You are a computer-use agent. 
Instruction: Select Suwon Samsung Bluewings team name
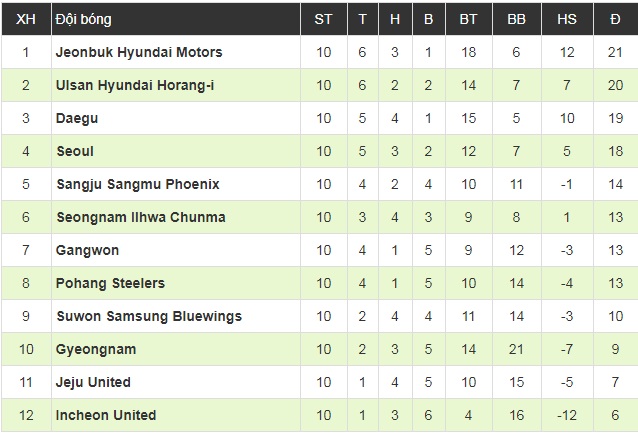tap(149, 316)
